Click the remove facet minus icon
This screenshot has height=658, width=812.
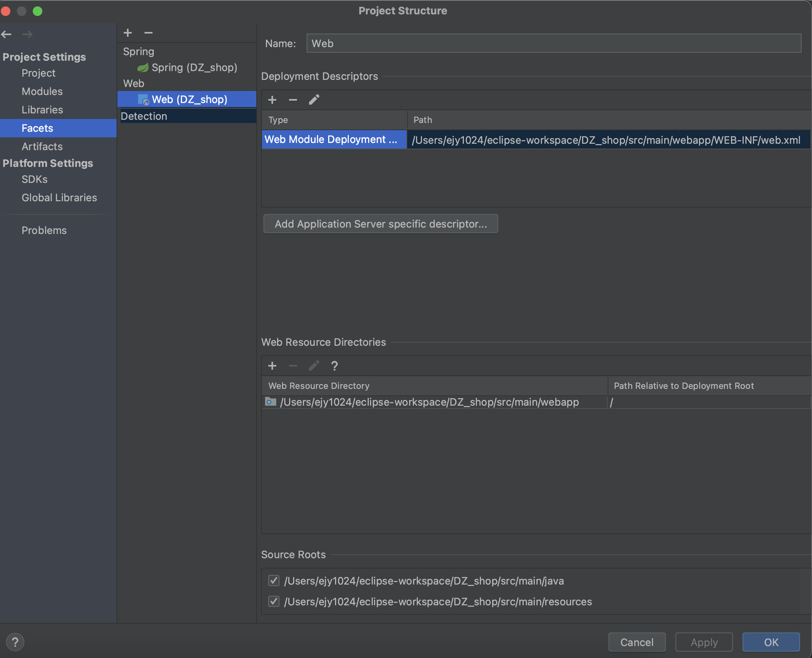pos(149,33)
